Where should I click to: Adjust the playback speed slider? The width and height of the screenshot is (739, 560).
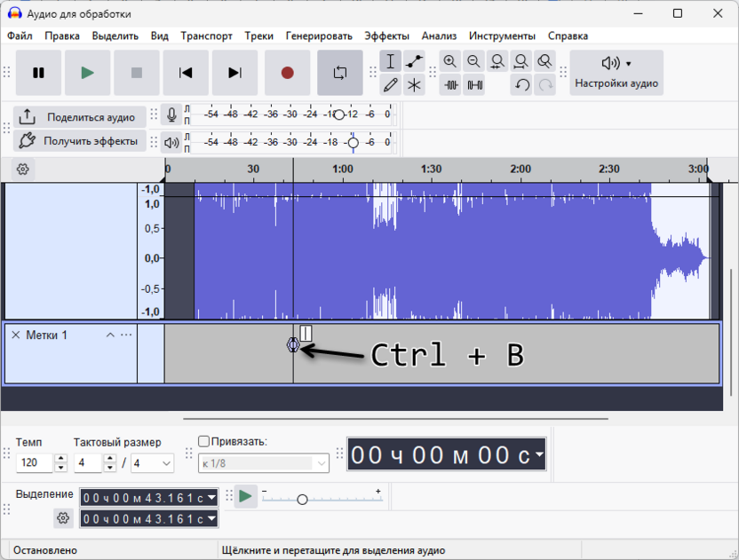point(302,499)
